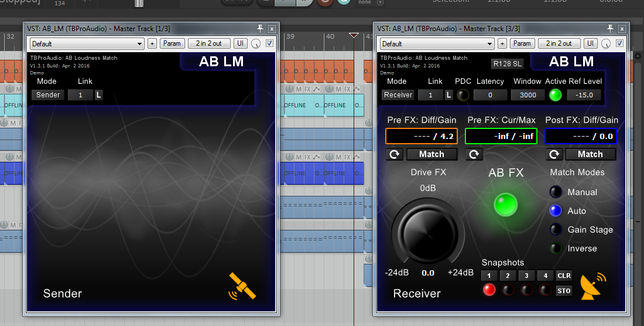Viewport: 644px width, 326px height.
Task: Toggle the L button in Receiver plugin
Action: click(x=448, y=95)
